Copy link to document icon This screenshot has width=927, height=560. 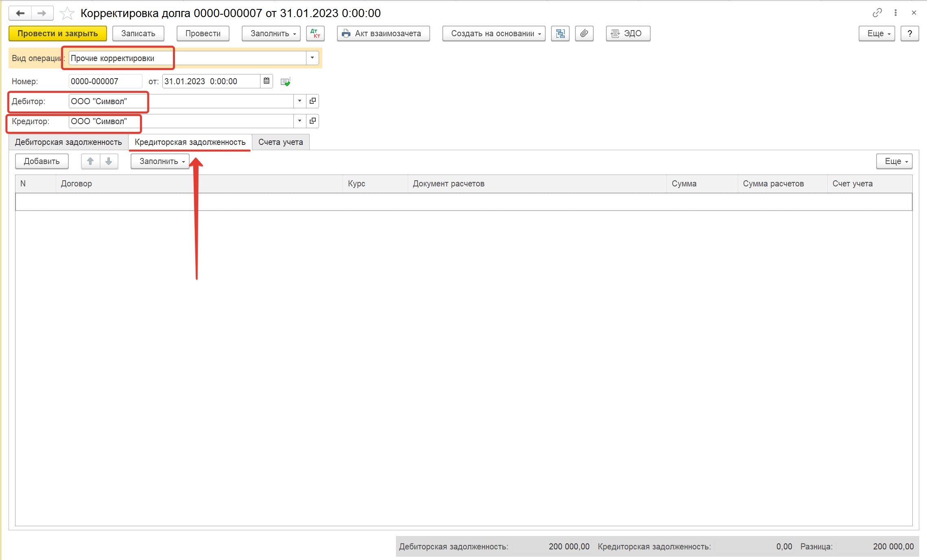point(877,13)
